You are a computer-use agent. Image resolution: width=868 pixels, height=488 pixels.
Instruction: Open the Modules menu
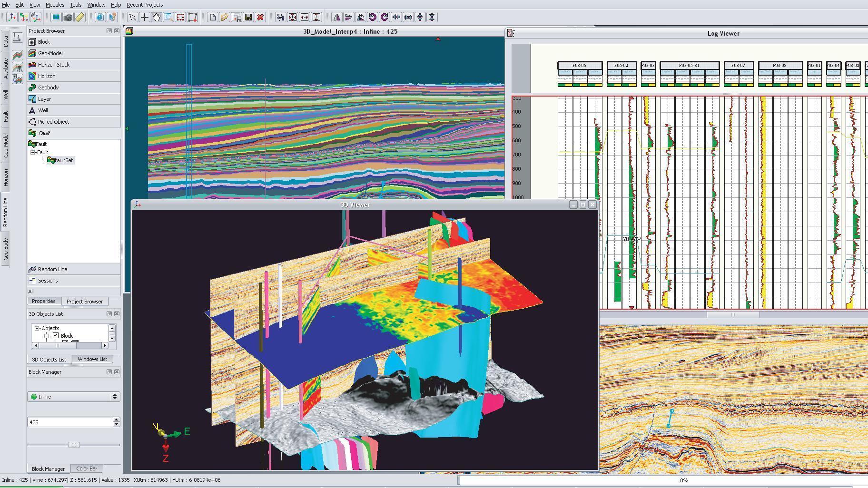[55, 5]
